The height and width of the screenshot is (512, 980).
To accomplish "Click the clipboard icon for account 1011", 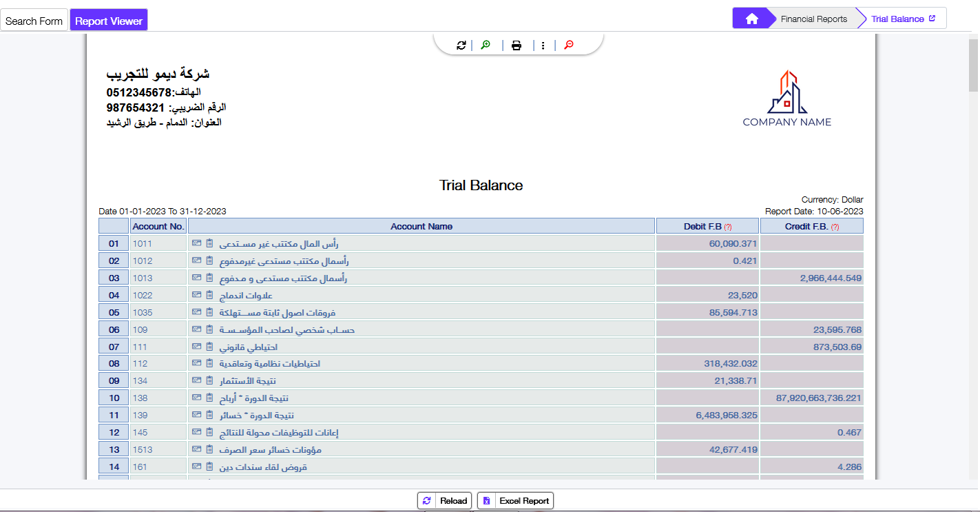I will coord(210,243).
